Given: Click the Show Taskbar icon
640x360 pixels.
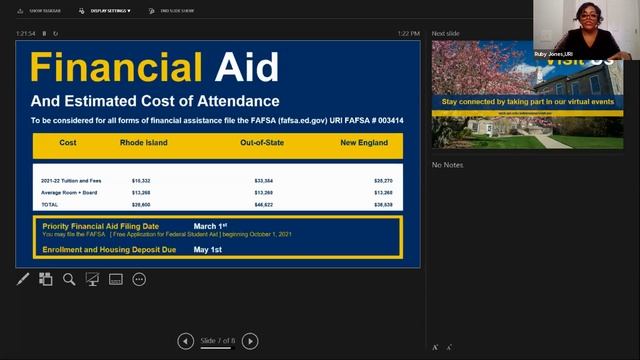Looking at the screenshot, I should click(x=20, y=11).
